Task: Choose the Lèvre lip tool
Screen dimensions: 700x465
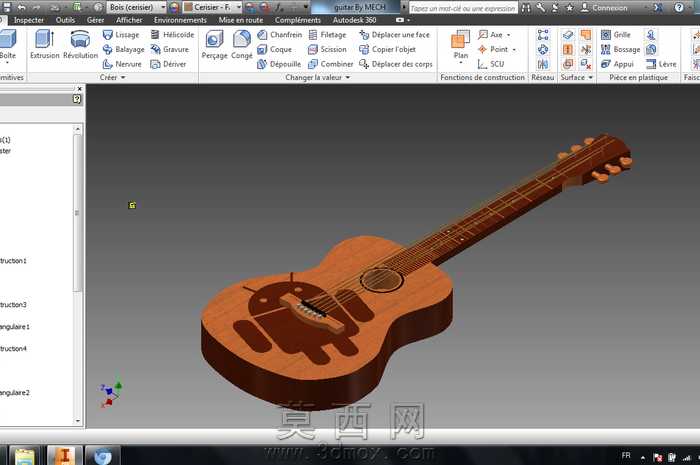Action: [661, 64]
